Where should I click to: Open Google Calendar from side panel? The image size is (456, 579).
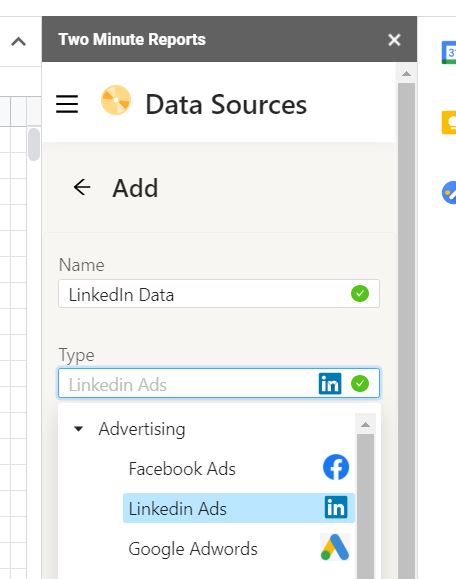tap(449, 53)
